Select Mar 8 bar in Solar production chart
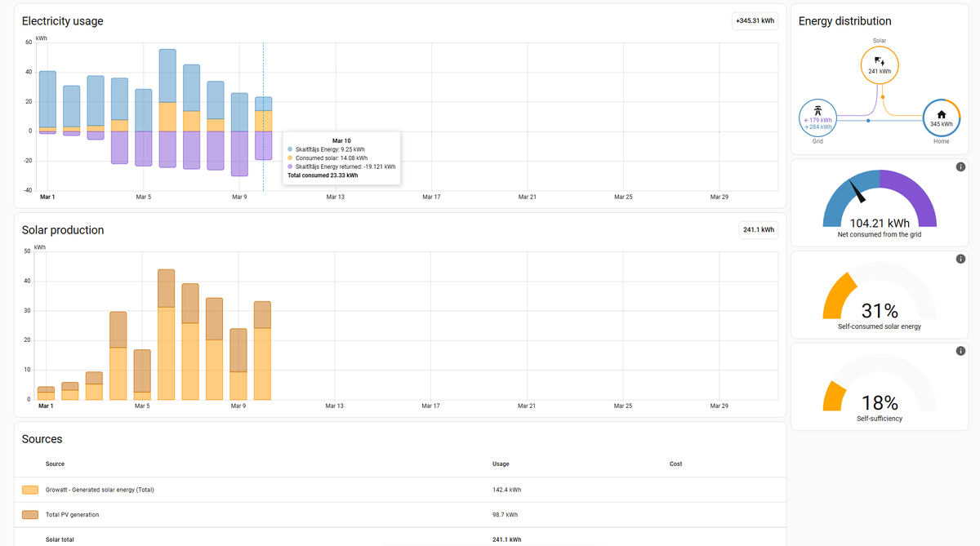This screenshot has height=546, width=980. [x=215, y=348]
